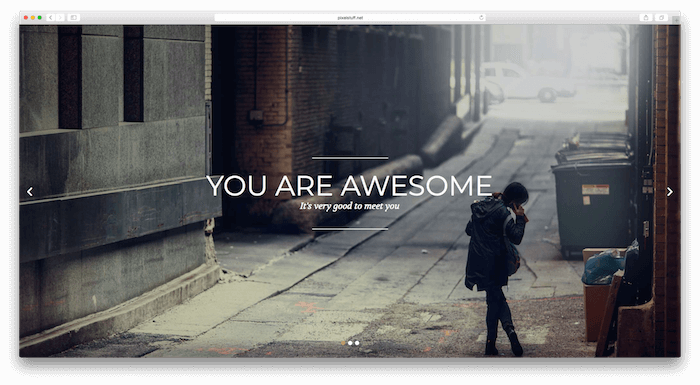Click the pixelstuff.net address bar
Viewport: 700px width, 385px height.
(350, 17)
